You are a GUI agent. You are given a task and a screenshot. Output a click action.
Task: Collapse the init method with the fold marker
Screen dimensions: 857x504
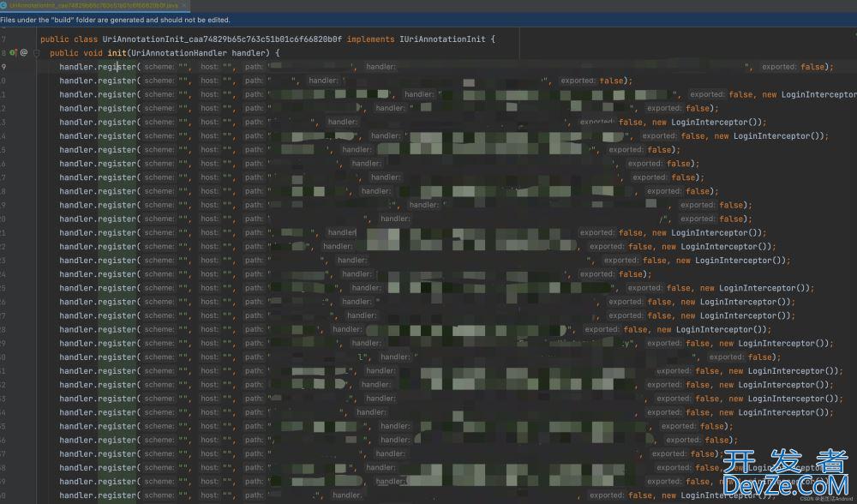pos(37,53)
